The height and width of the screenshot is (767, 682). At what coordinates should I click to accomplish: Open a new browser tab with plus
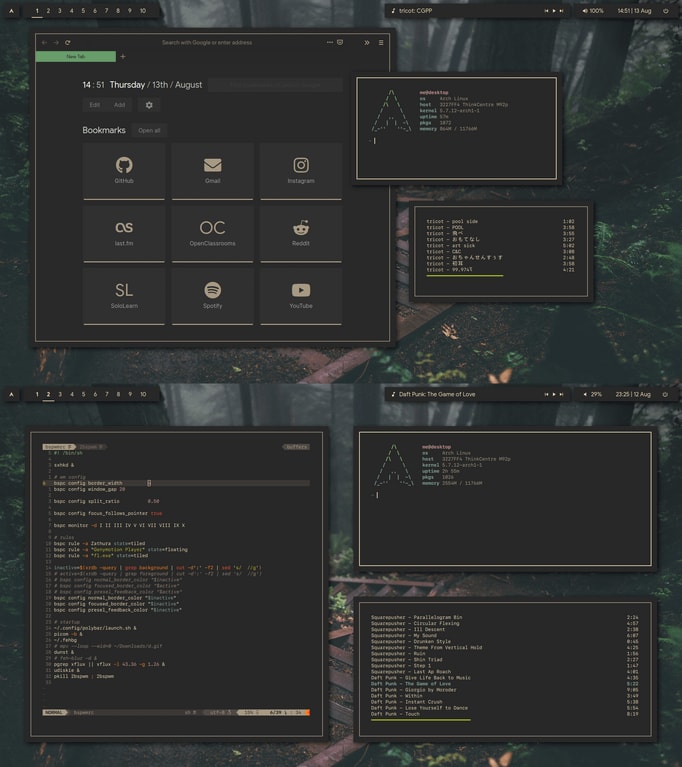click(123, 57)
